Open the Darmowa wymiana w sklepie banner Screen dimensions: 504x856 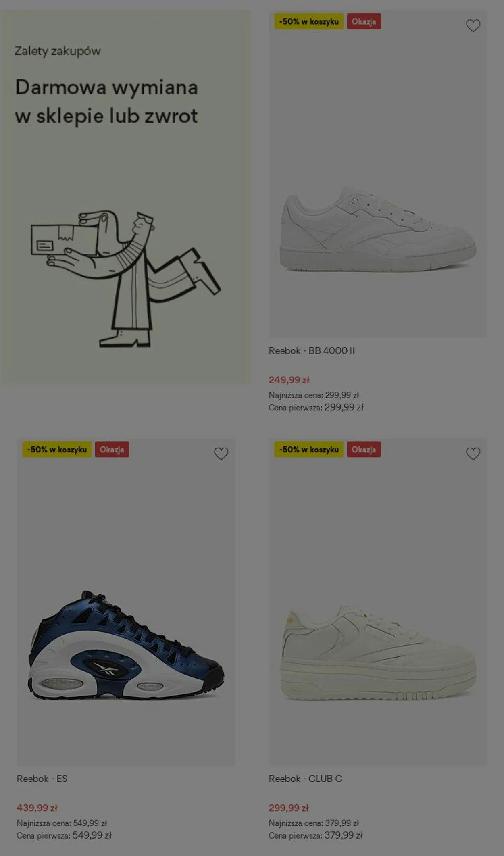tap(125, 197)
